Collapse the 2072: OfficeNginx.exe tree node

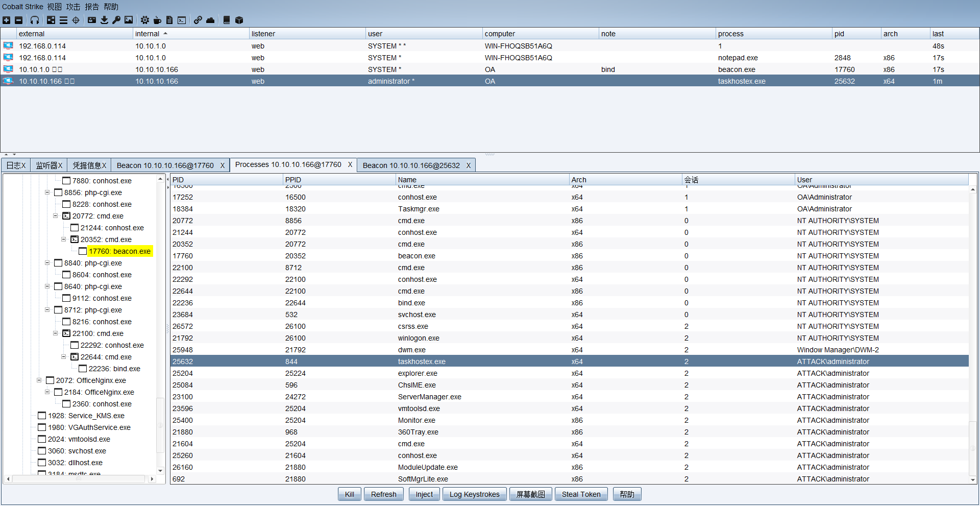click(x=39, y=380)
